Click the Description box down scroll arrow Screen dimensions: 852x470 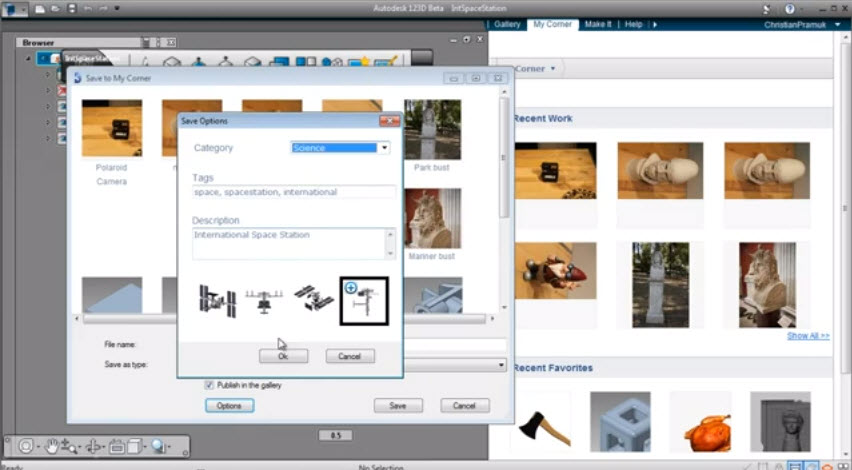coord(390,253)
